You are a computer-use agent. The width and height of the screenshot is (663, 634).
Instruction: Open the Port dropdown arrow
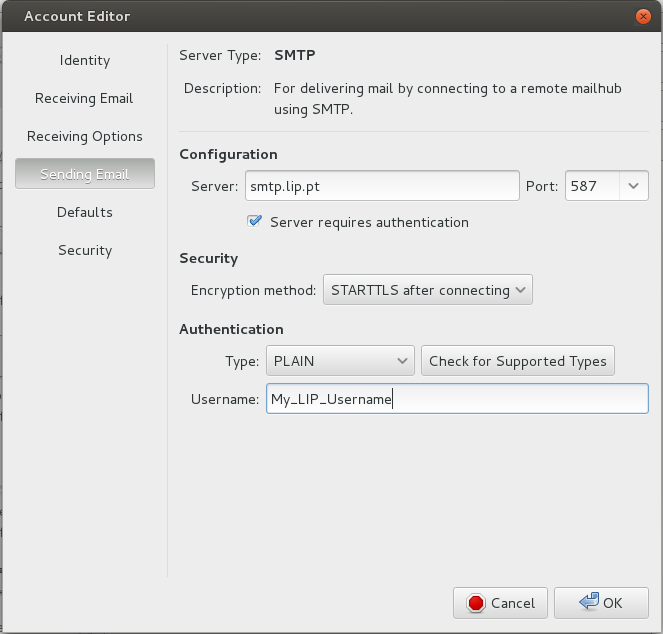click(x=633, y=186)
